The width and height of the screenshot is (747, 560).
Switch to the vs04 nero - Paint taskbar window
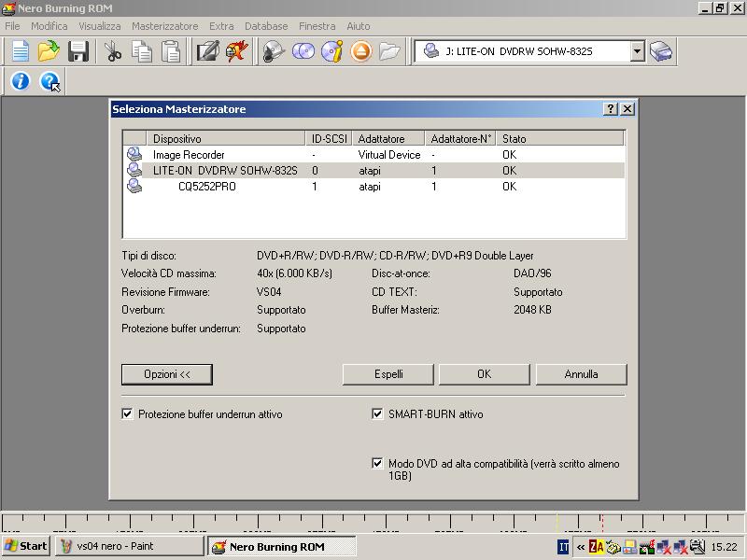tap(129, 546)
